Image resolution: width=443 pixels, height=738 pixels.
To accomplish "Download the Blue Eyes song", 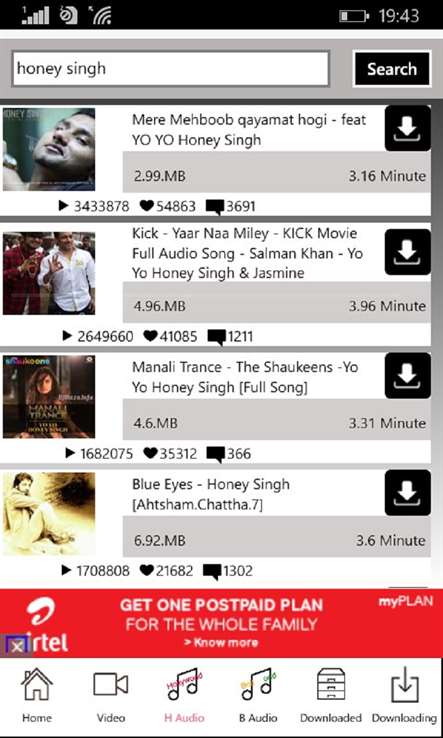I will pos(408,492).
